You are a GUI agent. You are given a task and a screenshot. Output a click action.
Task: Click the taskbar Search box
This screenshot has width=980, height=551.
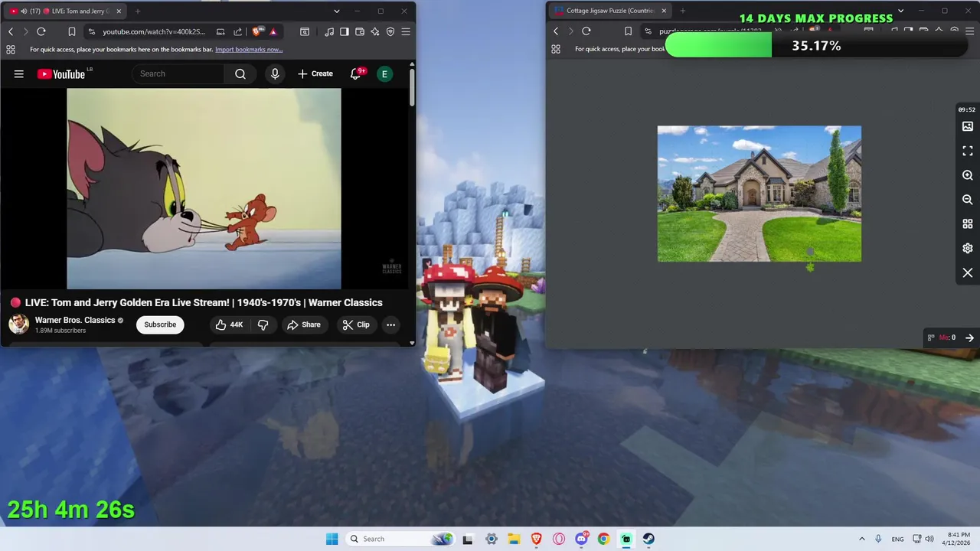[400, 539]
